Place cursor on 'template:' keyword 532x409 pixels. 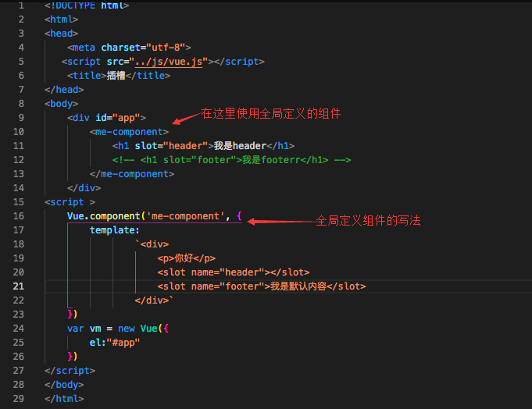click(115, 230)
